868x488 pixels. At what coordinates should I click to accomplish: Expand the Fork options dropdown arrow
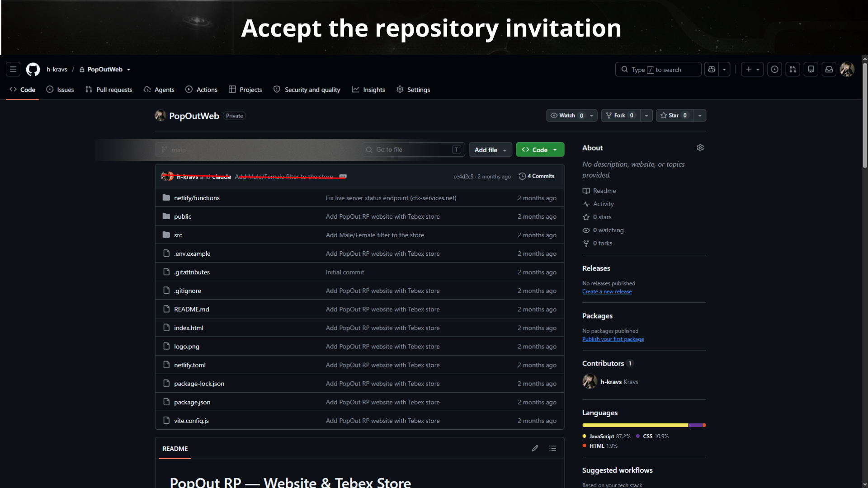click(646, 116)
